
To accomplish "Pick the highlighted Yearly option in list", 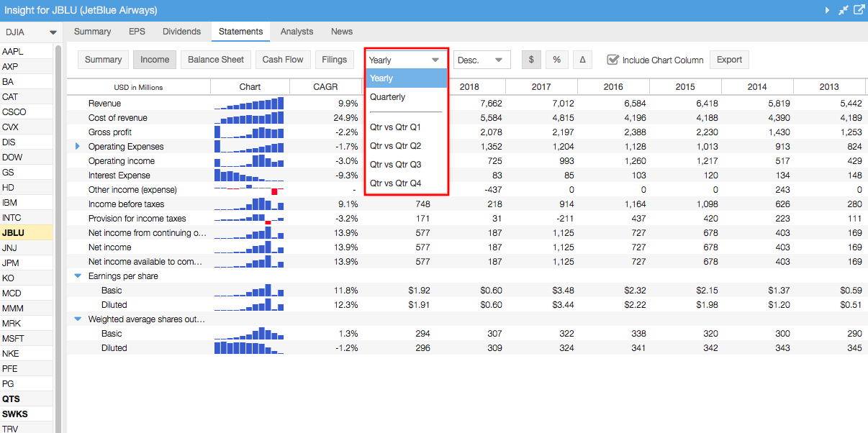I will click(x=407, y=78).
